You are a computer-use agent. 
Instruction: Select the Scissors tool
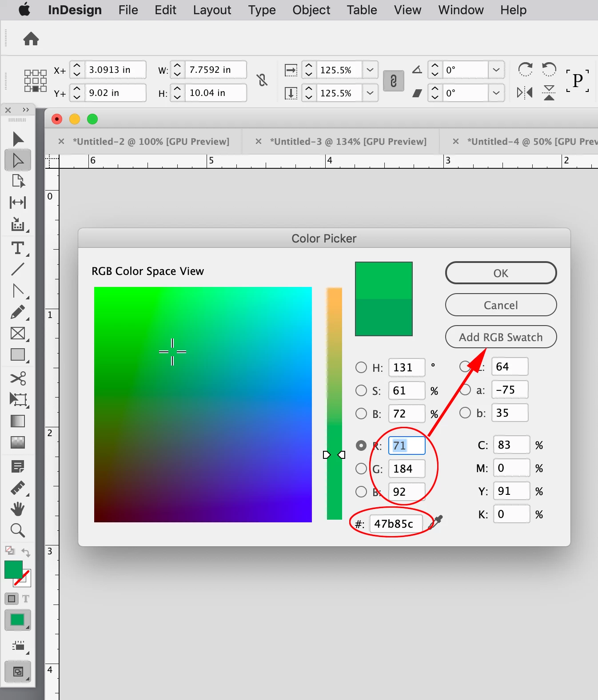tap(18, 378)
